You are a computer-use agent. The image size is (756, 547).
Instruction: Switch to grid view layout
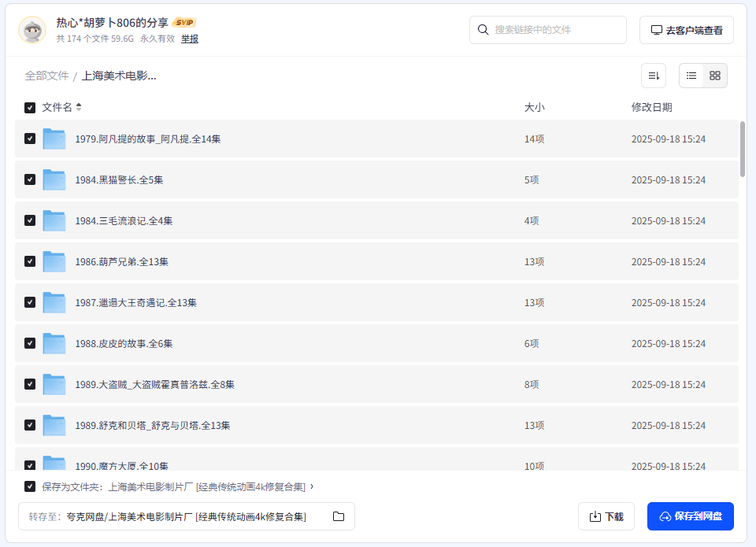coord(715,76)
